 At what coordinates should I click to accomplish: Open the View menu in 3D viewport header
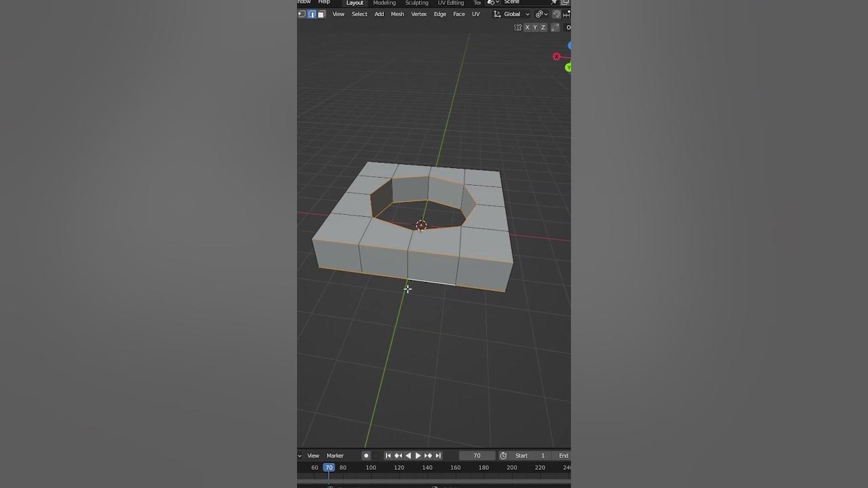tap(338, 14)
